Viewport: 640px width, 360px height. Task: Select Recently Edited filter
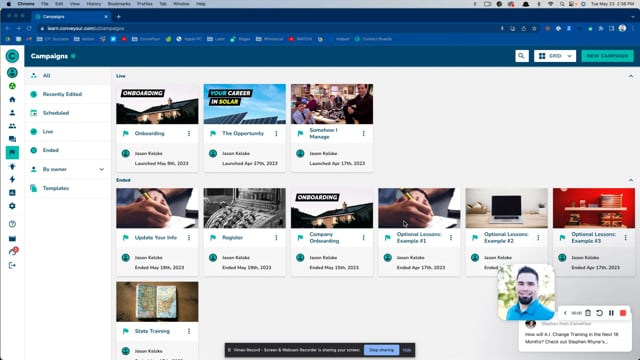pos(68,94)
